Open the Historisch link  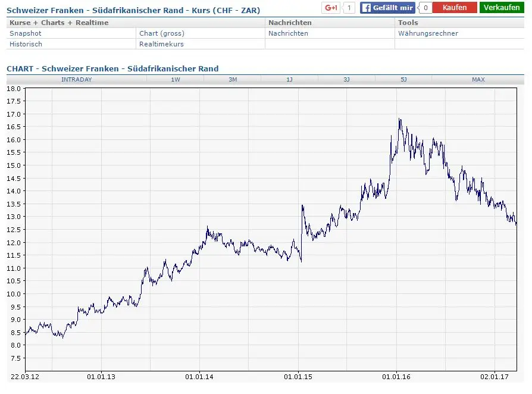26,44
